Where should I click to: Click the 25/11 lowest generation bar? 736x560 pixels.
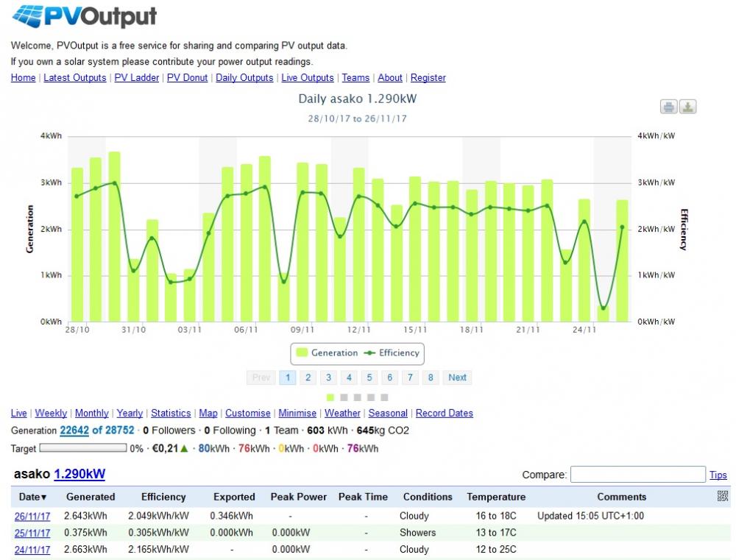(604, 313)
